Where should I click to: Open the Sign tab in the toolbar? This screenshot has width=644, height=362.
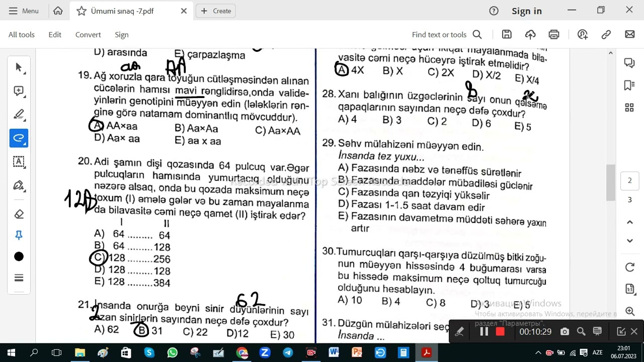click(x=122, y=34)
